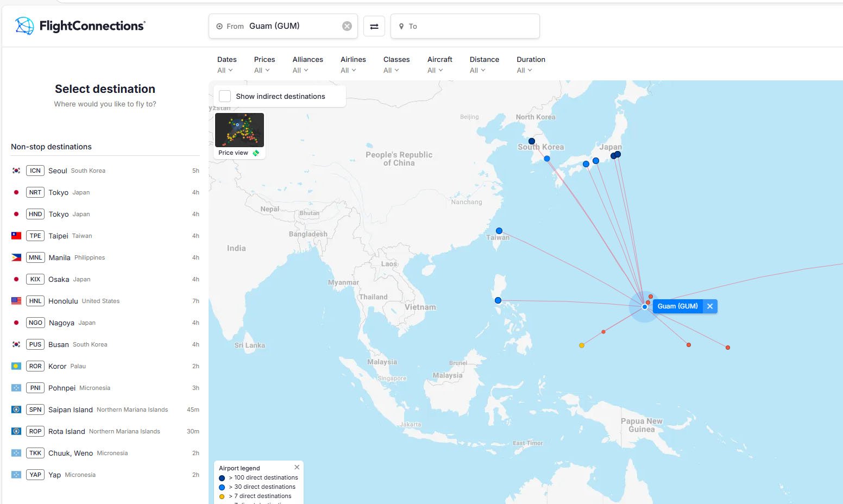
Task: Click the yellow Koror airport marker
Action: click(x=582, y=345)
